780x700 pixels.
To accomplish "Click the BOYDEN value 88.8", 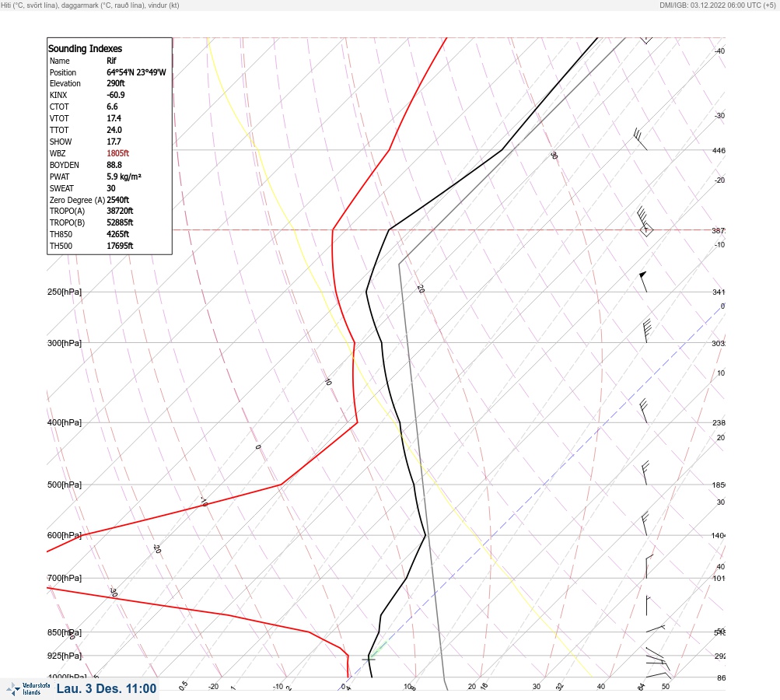I will click(x=114, y=165).
